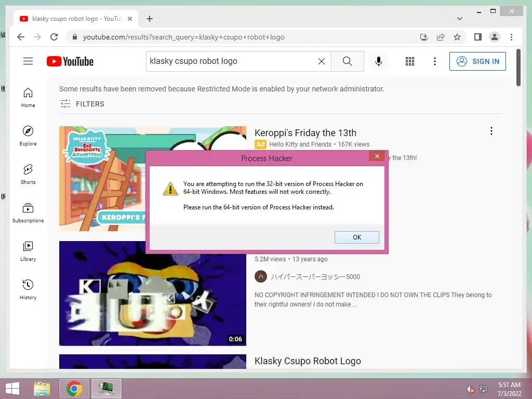Click the browser forward arrow

coord(37,37)
